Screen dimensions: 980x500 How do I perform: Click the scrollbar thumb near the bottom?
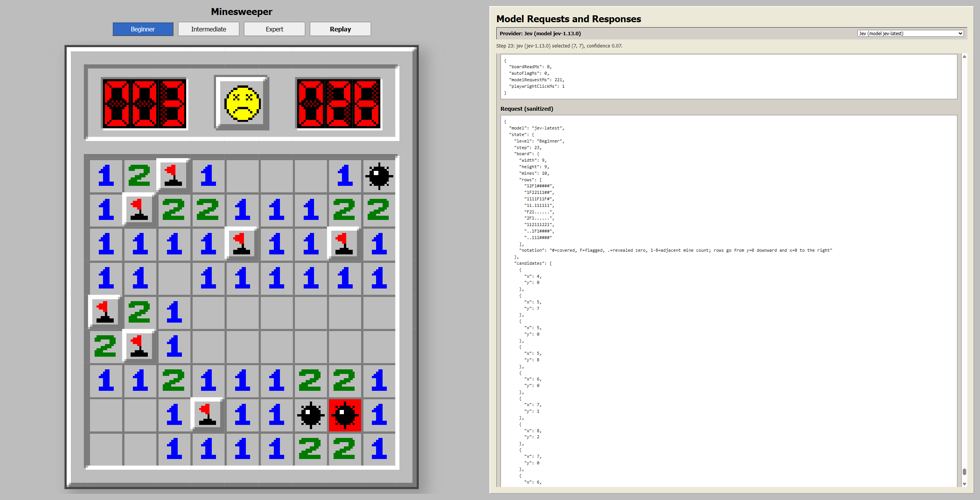[x=964, y=472]
